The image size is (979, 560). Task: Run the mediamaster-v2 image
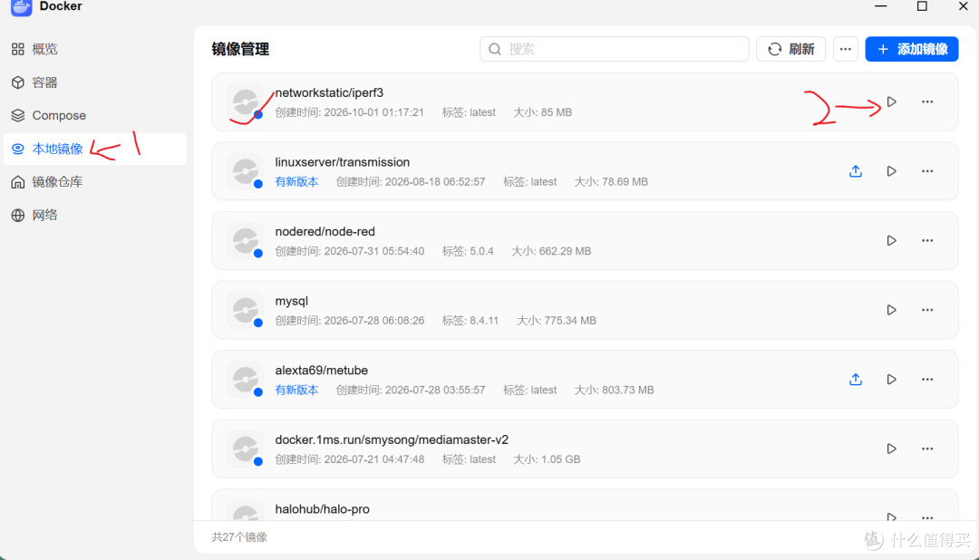pos(891,449)
